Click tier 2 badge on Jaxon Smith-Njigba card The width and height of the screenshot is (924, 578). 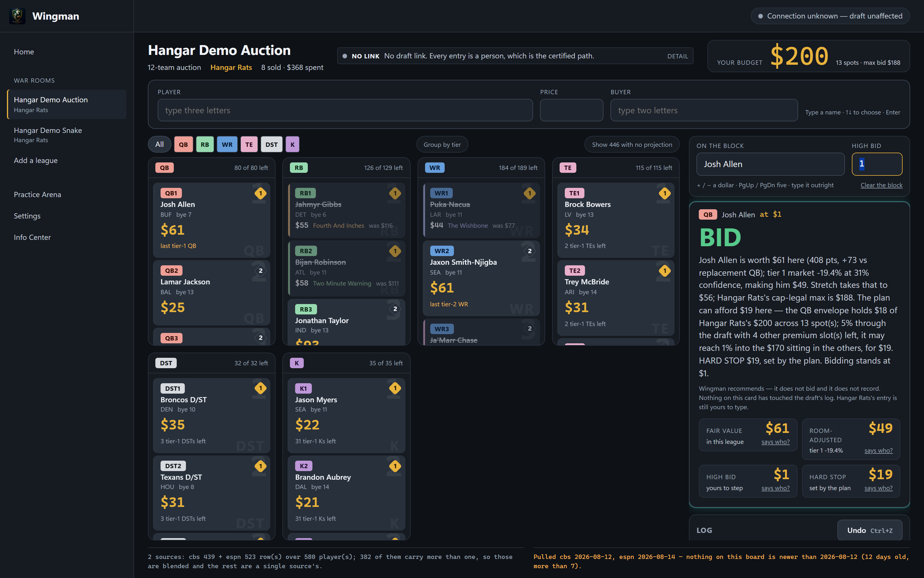coord(530,251)
